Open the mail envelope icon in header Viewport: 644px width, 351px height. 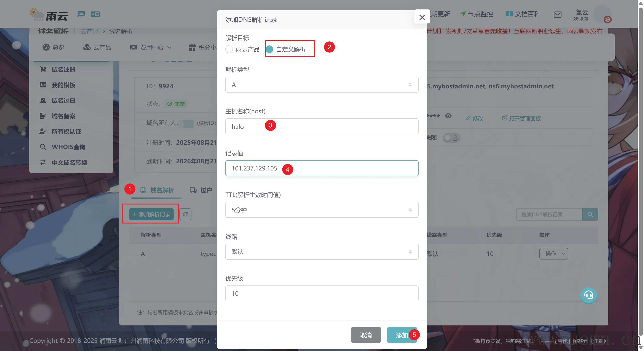pos(557,14)
